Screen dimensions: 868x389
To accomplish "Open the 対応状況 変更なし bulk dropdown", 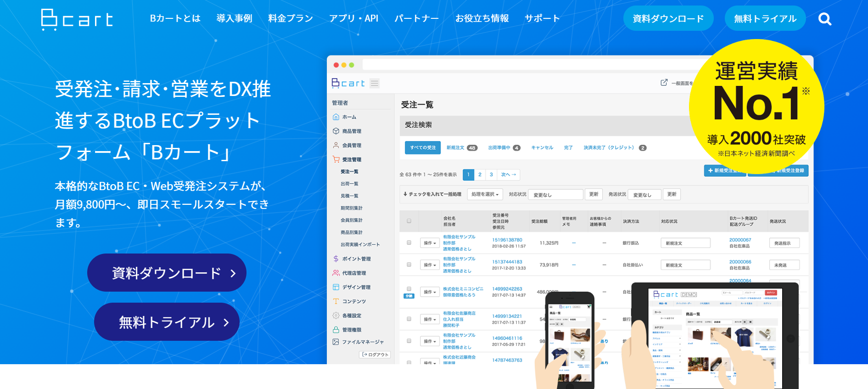I will [555, 195].
